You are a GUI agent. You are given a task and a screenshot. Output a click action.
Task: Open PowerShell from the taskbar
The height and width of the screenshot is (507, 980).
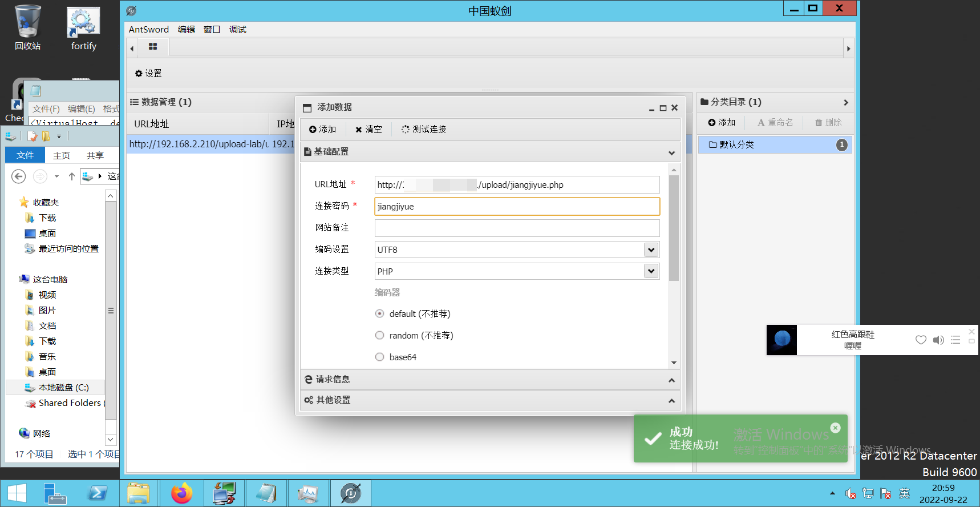(x=97, y=493)
